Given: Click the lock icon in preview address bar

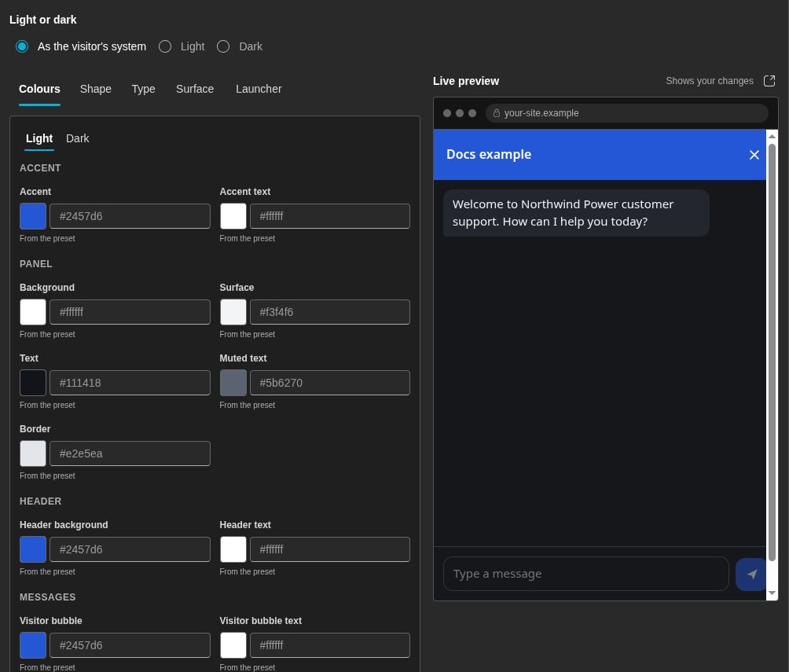Looking at the screenshot, I should pyautogui.click(x=496, y=113).
